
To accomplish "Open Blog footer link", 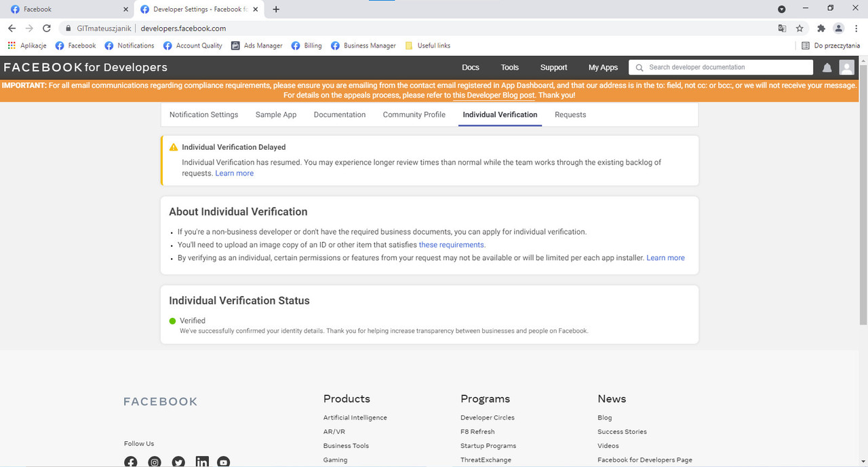I will coord(605,418).
